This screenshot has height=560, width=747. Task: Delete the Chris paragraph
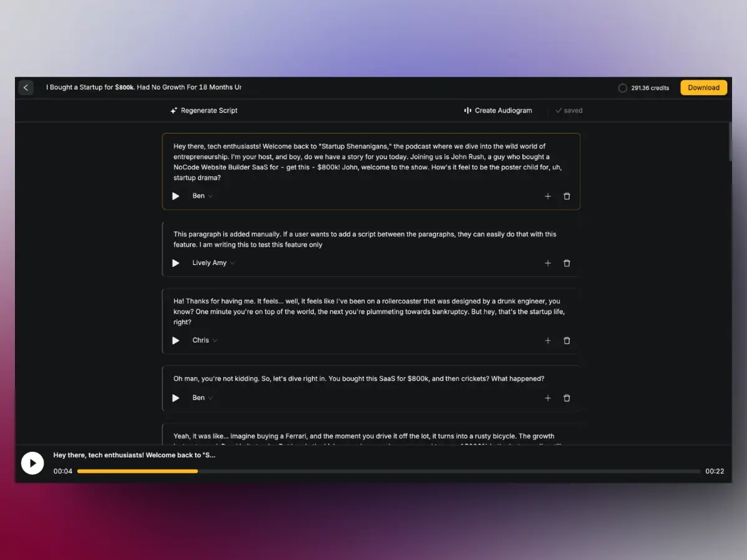click(566, 340)
